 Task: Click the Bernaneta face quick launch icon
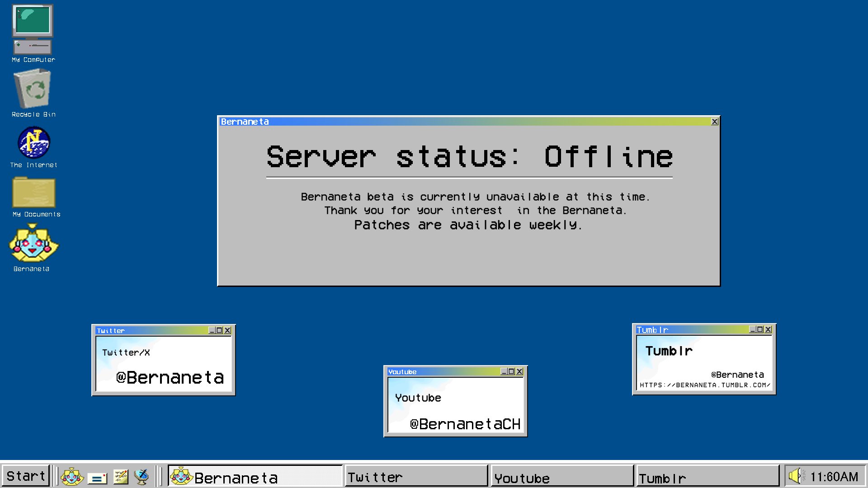72,477
